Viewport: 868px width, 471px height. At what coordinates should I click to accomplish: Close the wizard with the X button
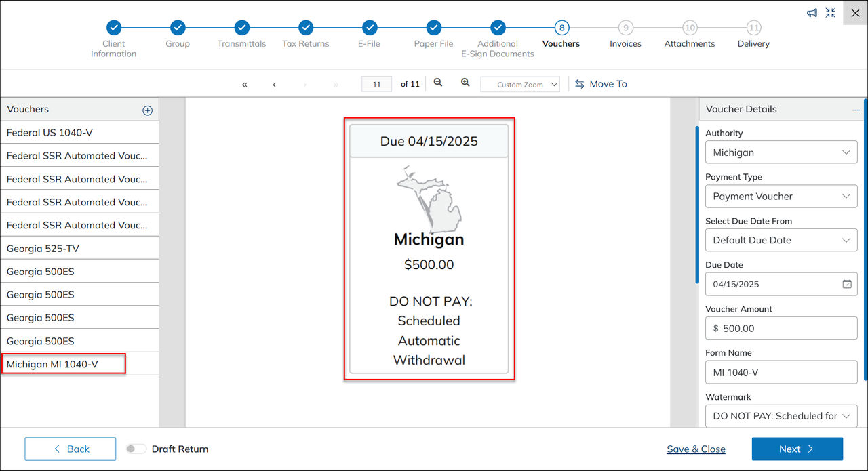pyautogui.click(x=855, y=13)
